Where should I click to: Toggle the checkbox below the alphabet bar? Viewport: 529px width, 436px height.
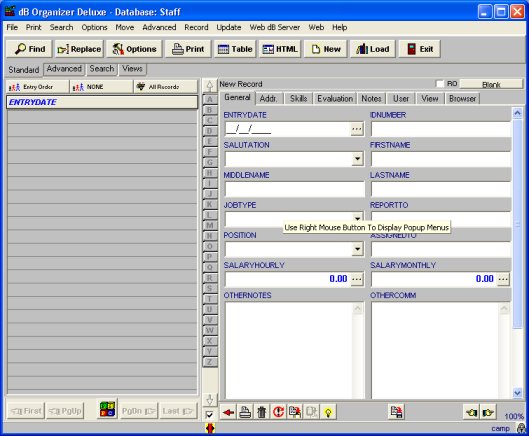tap(209, 414)
